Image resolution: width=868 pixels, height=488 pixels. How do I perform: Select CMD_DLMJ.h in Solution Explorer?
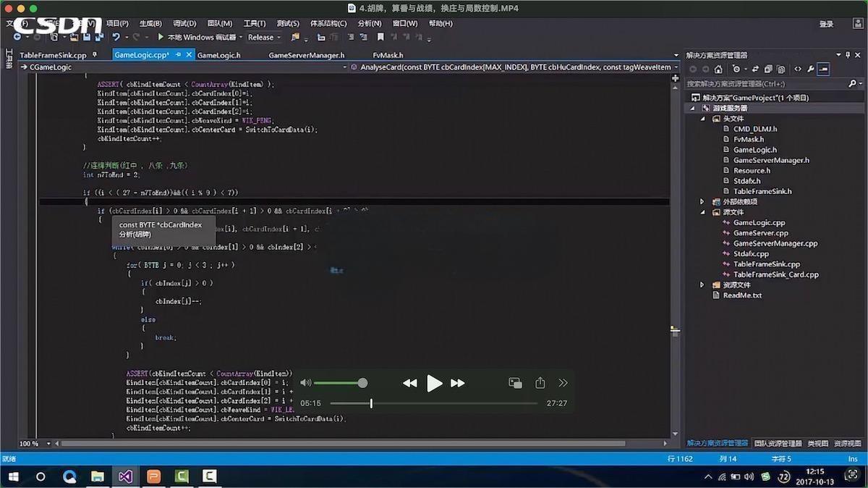pos(755,129)
